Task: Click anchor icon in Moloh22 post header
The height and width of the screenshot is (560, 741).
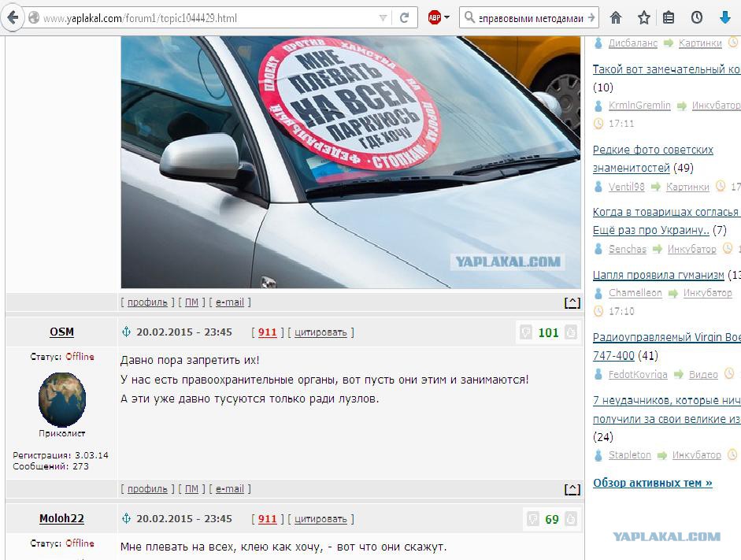Action: tap(126, 518)
